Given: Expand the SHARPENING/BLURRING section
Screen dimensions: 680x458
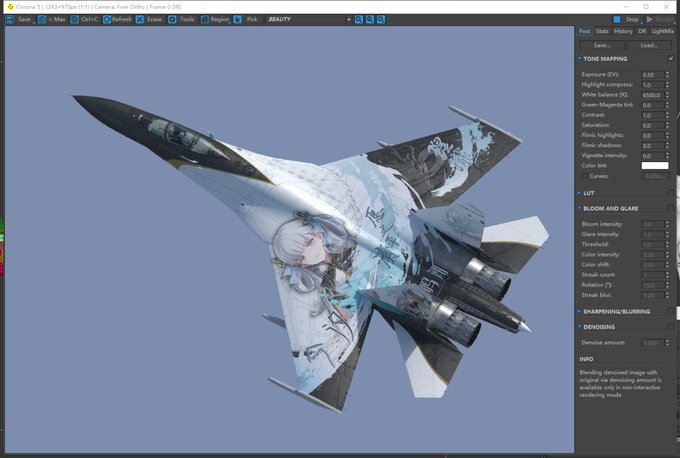Looking at the screenshot, I should click(x=579, y=311).
